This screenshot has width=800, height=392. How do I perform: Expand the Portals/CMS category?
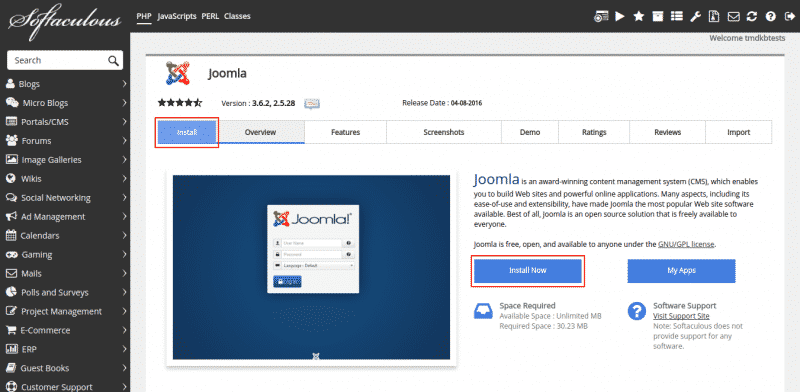pyautogui.click(x=65, y=122)
